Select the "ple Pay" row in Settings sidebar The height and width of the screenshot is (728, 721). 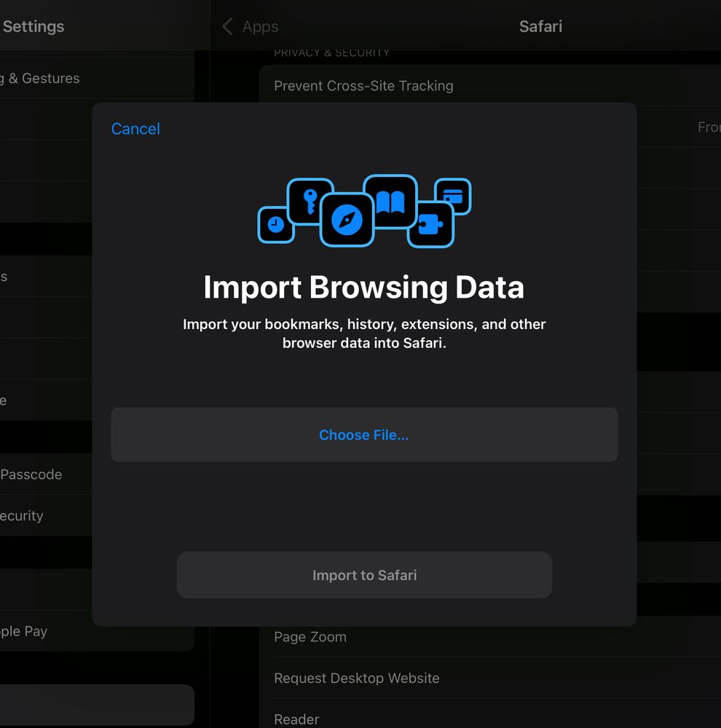point(97,631)
